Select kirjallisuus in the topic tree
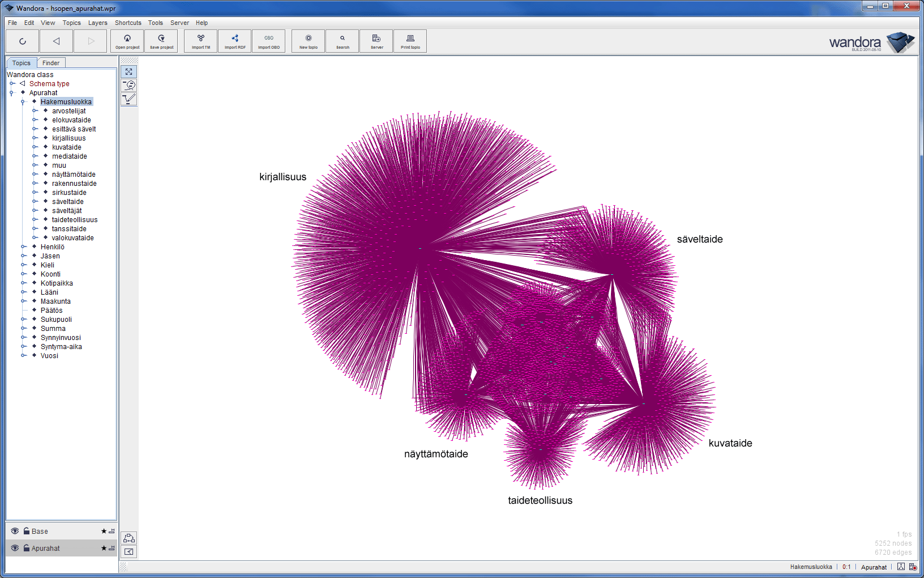 69,138
